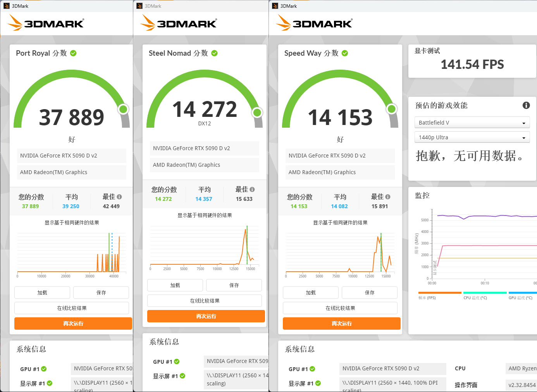Open the Battlefield V game dropdown
Screen dimensions: 537x392
coord(472,123)
